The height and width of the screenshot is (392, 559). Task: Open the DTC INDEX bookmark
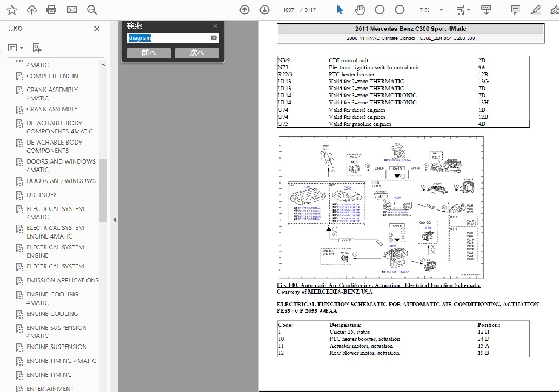pos(42,195)
